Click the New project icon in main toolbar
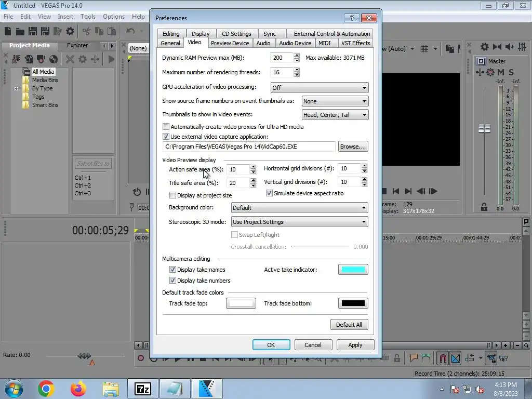 tap(8, 31)
